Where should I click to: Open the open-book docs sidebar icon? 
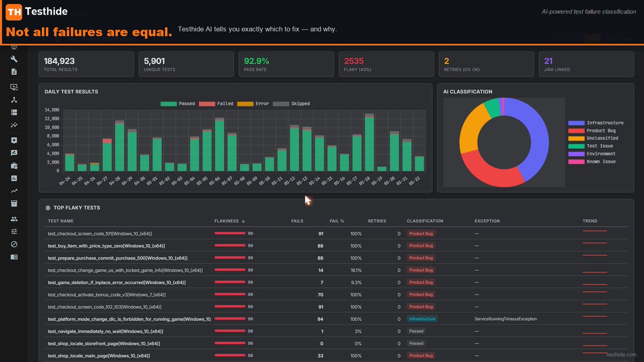pyautogui.click(x=14, y=257)
